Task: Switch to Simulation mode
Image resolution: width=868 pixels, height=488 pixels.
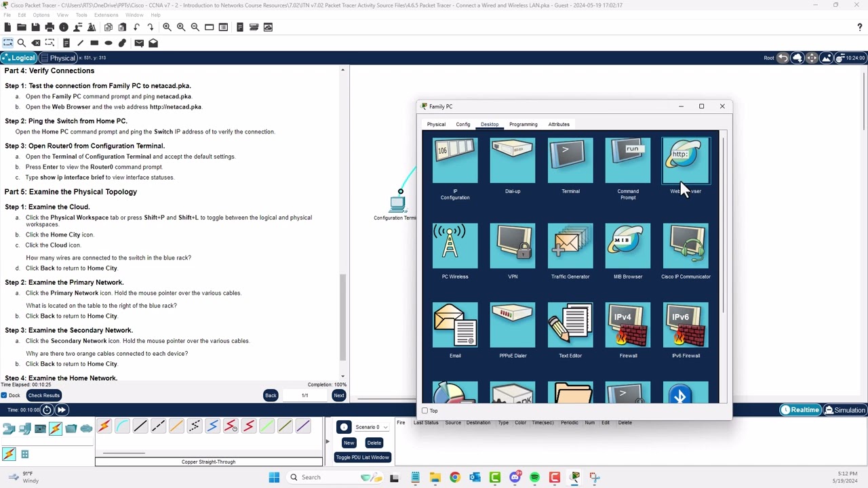Action: point(845,410)
